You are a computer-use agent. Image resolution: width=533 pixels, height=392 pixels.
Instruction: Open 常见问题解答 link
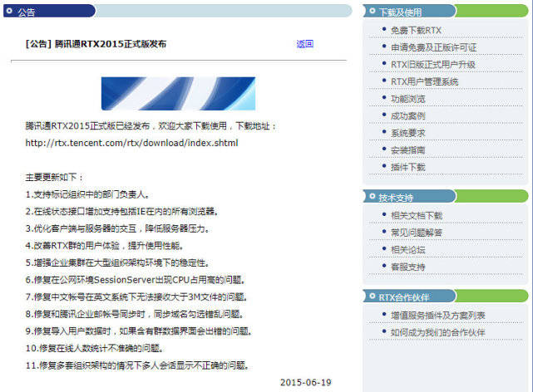coord(417,233)
